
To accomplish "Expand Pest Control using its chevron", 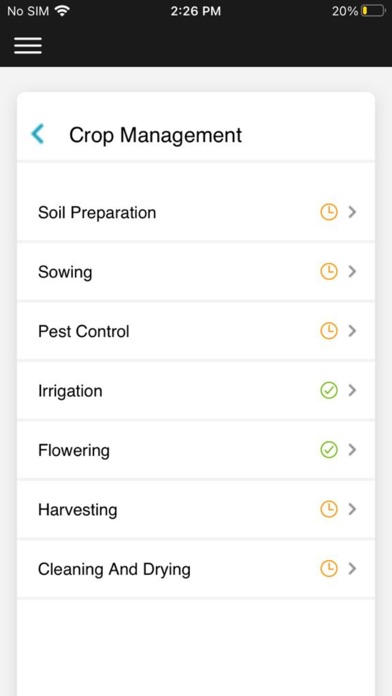I will point(352,331).
